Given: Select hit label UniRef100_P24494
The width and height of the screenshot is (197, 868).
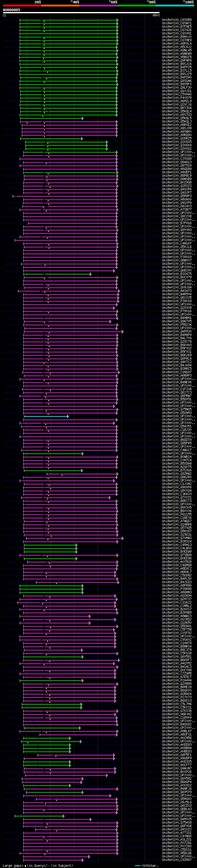Looking at the screenshot, I should (177, 680).
